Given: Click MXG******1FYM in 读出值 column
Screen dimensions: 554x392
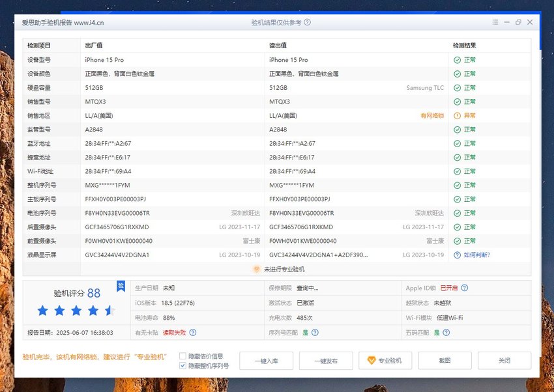Looking at the screenshot, I should pyautogui.click(x=292, y=185).
